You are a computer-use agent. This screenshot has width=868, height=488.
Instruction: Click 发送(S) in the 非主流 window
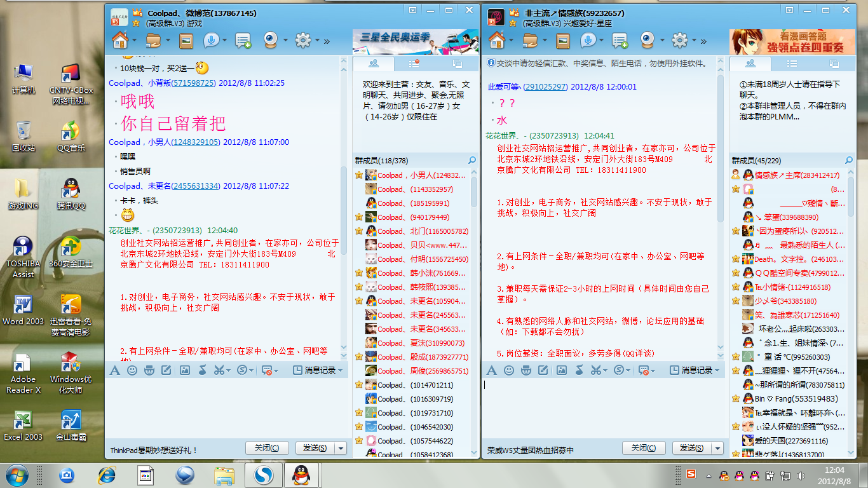coord(692,448)
